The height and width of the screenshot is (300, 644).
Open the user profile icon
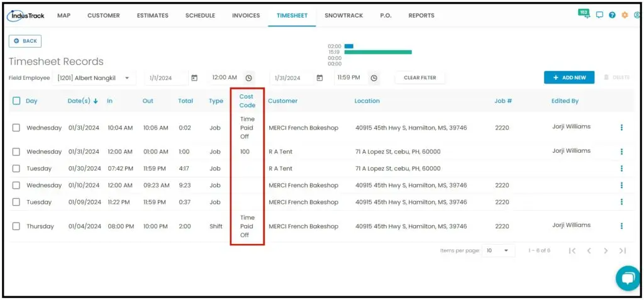point(637,15)
